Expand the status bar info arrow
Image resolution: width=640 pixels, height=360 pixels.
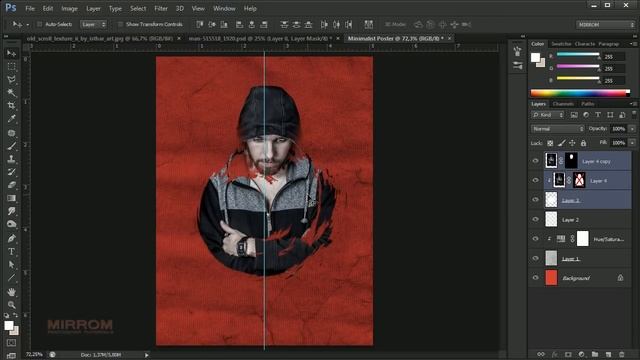[x=147, y=355]
